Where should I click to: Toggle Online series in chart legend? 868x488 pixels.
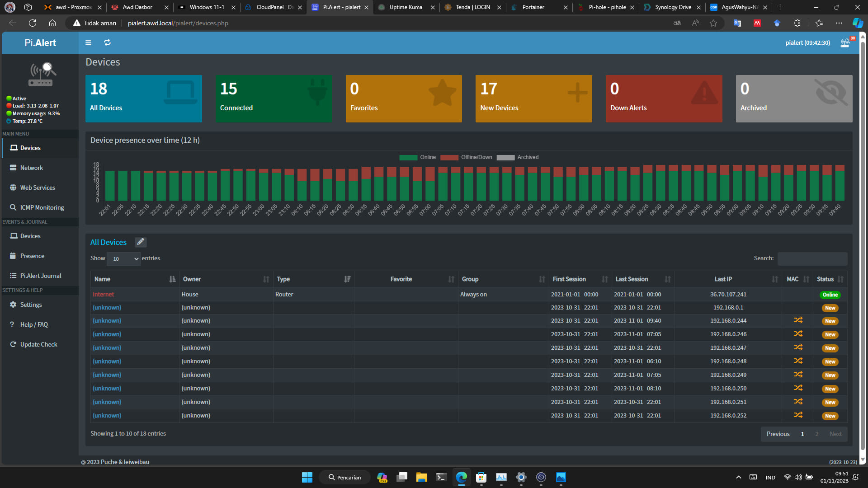(x=417, y=157)
